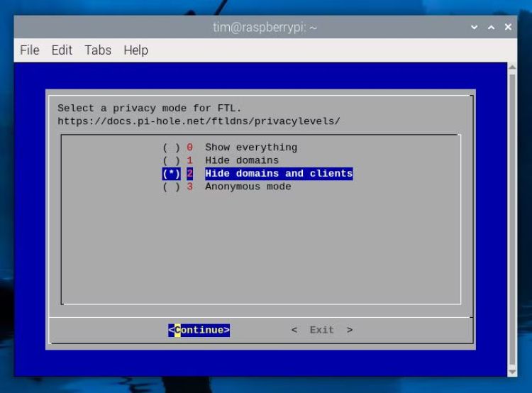The width and height of the screenshot is (532, 393).
Task: Select the 'Anonymous mode' radio button
Action: [171, 187]
